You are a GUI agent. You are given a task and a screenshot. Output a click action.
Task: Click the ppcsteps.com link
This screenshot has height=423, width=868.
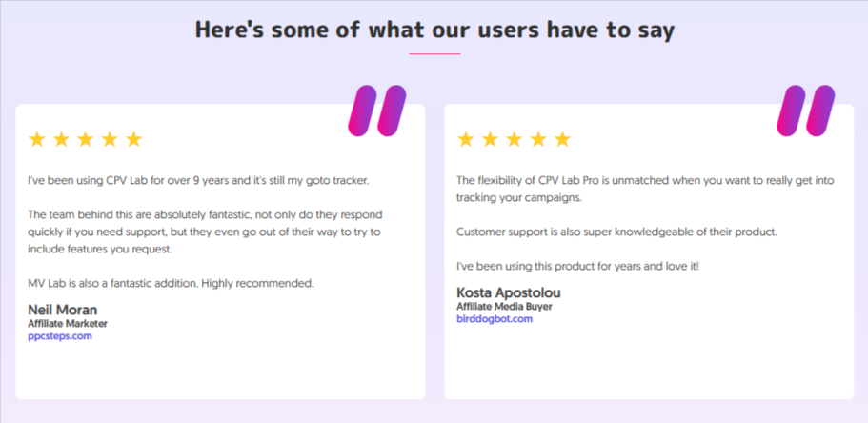click(60, 336)
